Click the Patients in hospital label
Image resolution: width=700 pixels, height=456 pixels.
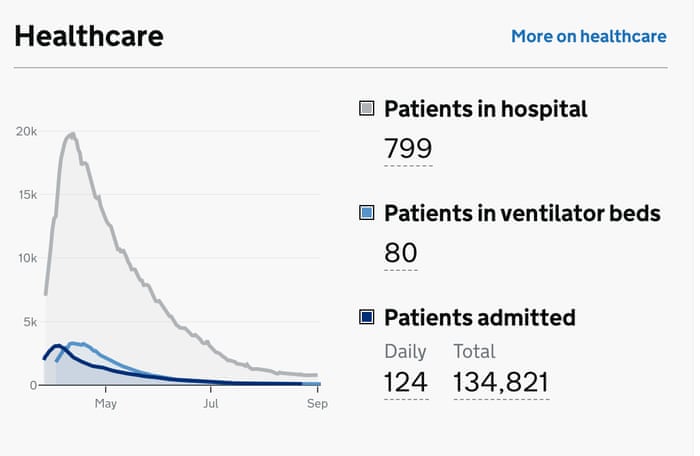(x=486, y=108)
